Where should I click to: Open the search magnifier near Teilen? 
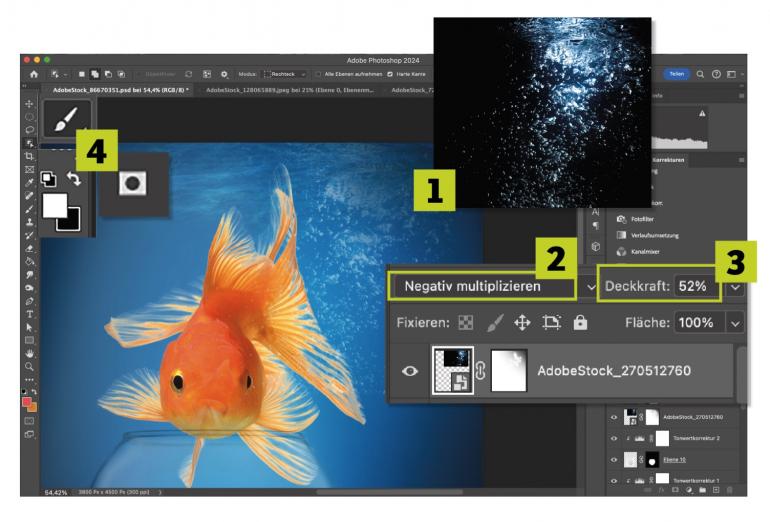pyautogui.click(x=700, y=74)
